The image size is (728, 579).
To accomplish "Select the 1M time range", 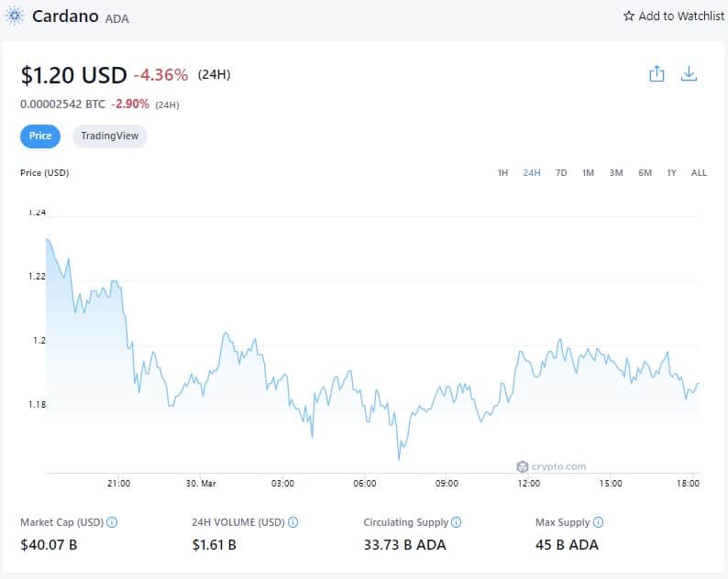I will 589,173.
